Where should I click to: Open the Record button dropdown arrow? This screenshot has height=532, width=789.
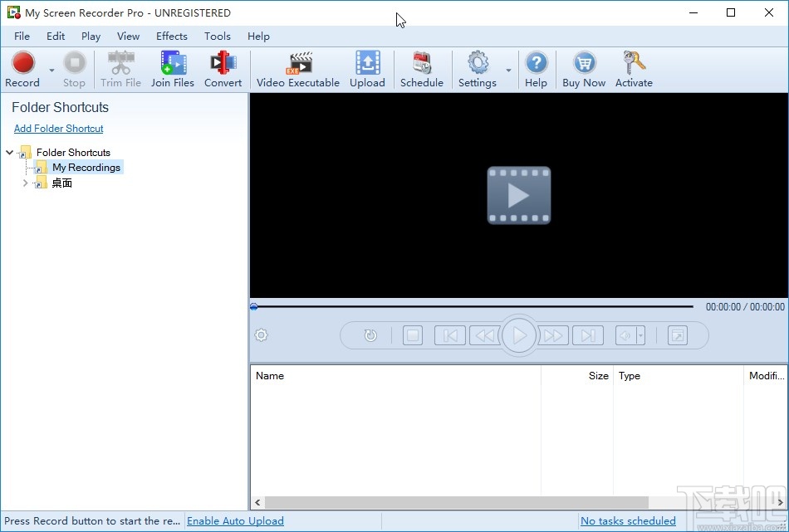pos(51,70)
